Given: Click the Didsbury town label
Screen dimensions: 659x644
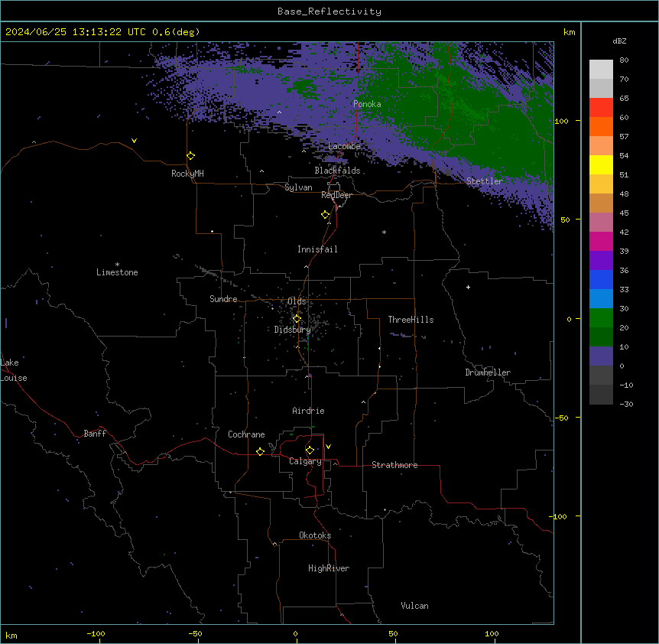Looking at the screenshot, I should [293, 330].
